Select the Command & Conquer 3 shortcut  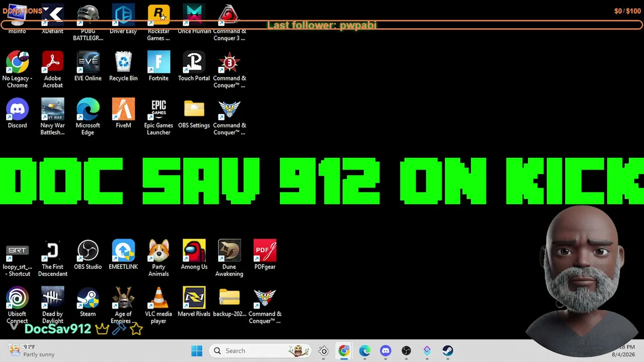coord(229,23)
